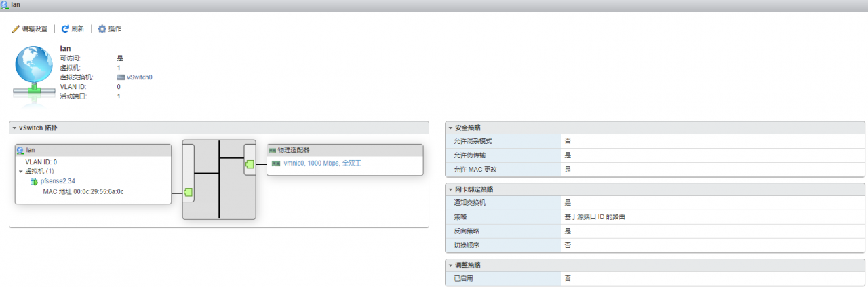Image resolution: width=868 pixels, height=287 pixels.
Task: Collapse the 网卡绑定策略 section
Action: click(x=450, y=189)
